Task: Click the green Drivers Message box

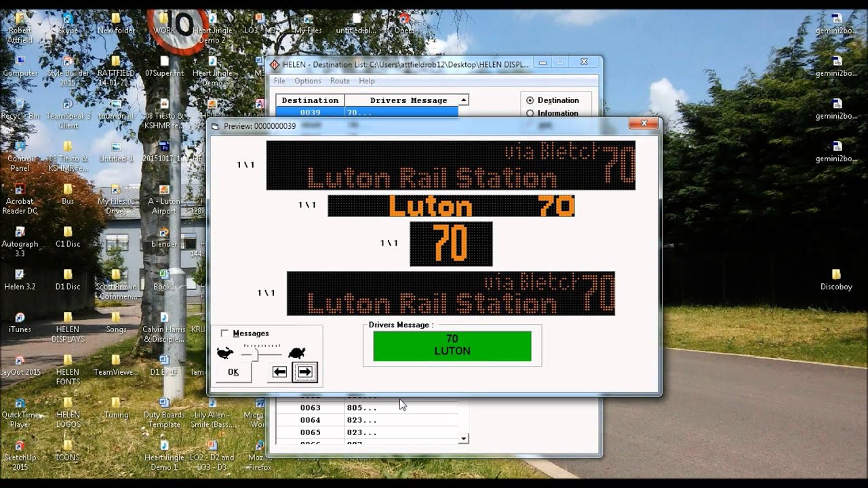Action: [x=452, y=346]
